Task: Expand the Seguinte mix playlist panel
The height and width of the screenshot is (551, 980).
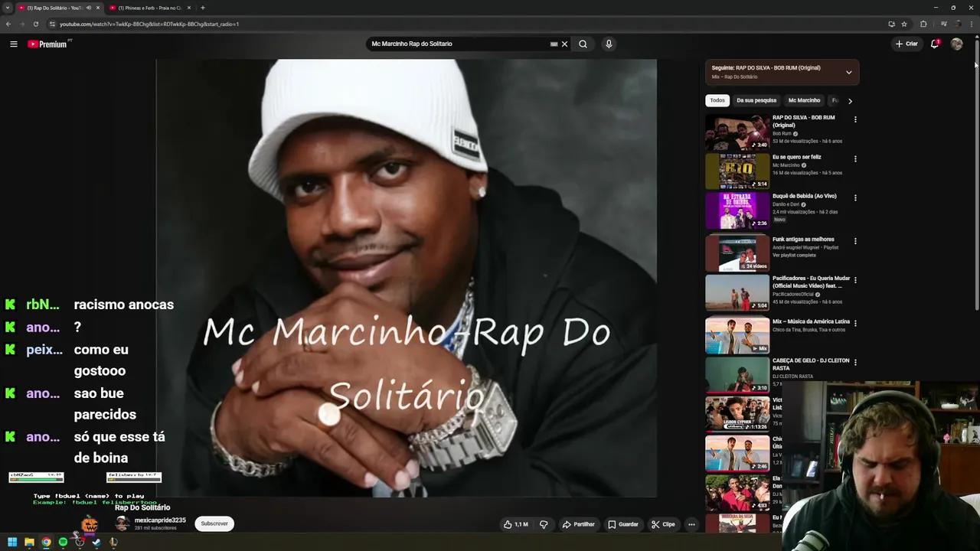Action: point(848,72)
